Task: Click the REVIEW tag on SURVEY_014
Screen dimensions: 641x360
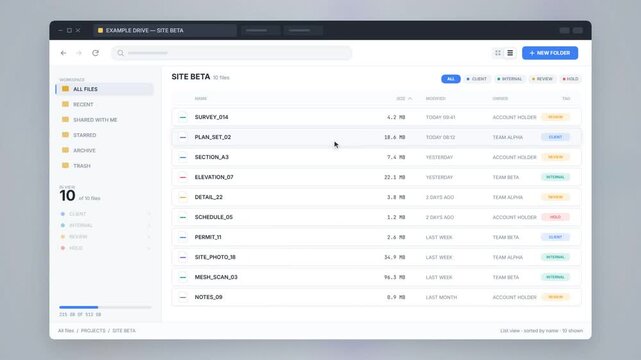Action: click(555, 117)
